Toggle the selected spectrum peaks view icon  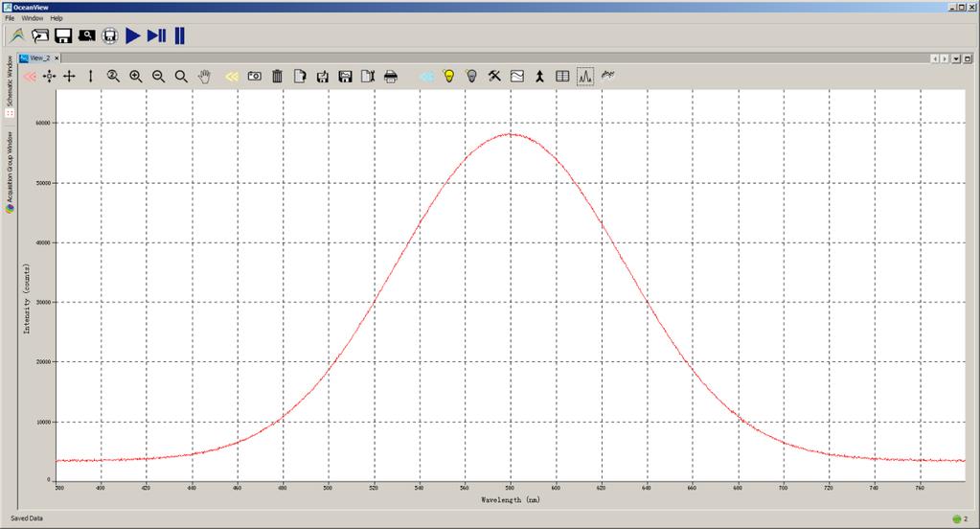(585, 77)
